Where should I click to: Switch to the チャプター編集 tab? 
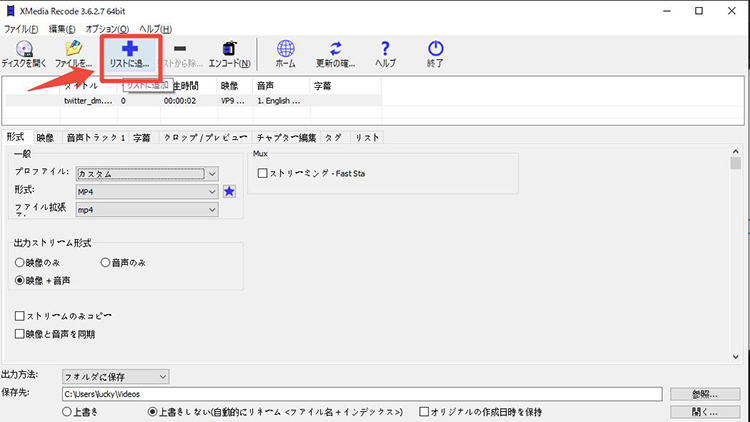(x=287, y=138)
